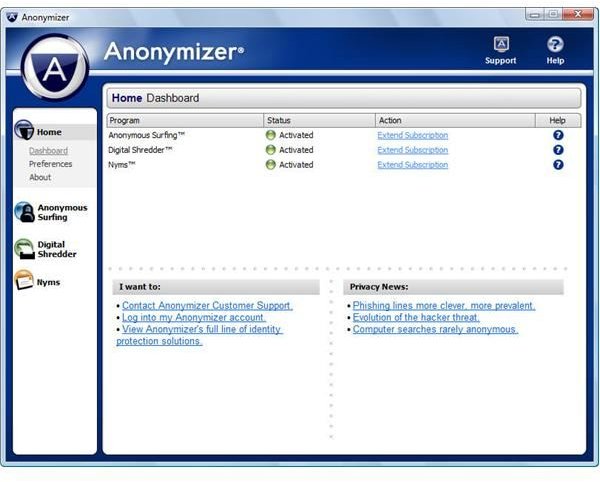
Task: Click the Anonymous Surfing padlock icon
Action: (x=25, y=212)
